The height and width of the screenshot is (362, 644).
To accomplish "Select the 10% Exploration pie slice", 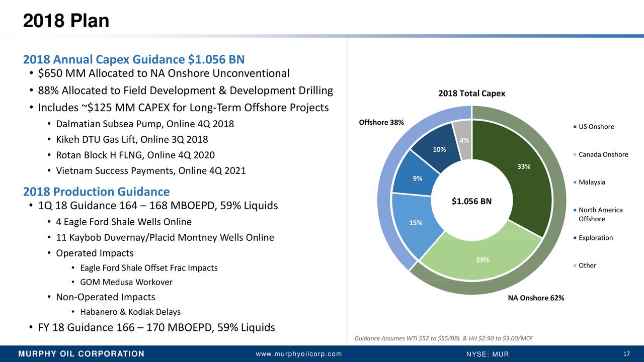I will [439, 149].
